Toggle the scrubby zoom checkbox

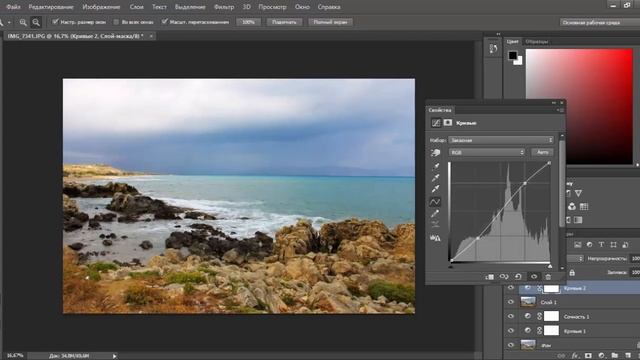164,22
